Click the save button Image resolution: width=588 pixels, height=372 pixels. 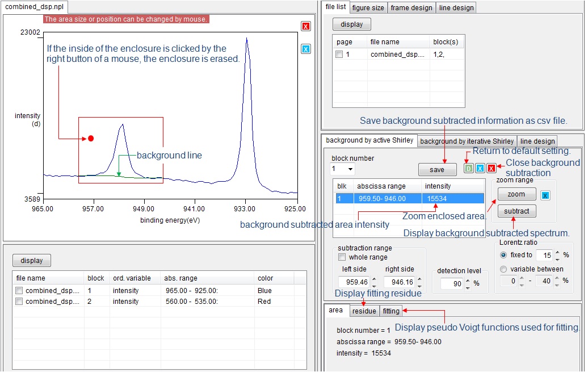(437, 170)
